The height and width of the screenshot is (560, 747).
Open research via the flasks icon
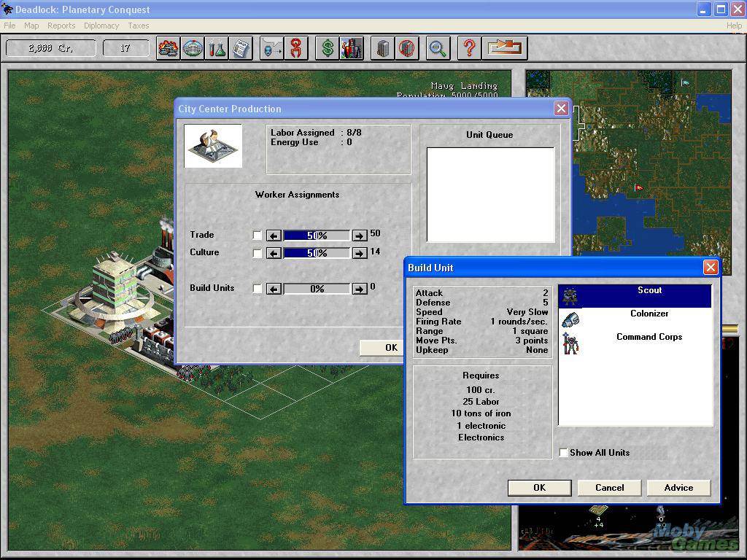[x=217, y=48]
